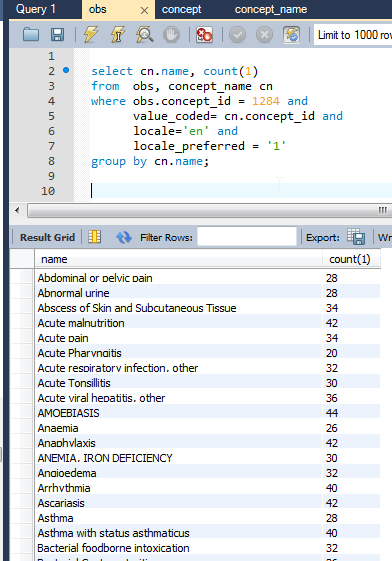
Task: Select the 'Arrhythmia' cell
Action: click(x=178, y=488)
